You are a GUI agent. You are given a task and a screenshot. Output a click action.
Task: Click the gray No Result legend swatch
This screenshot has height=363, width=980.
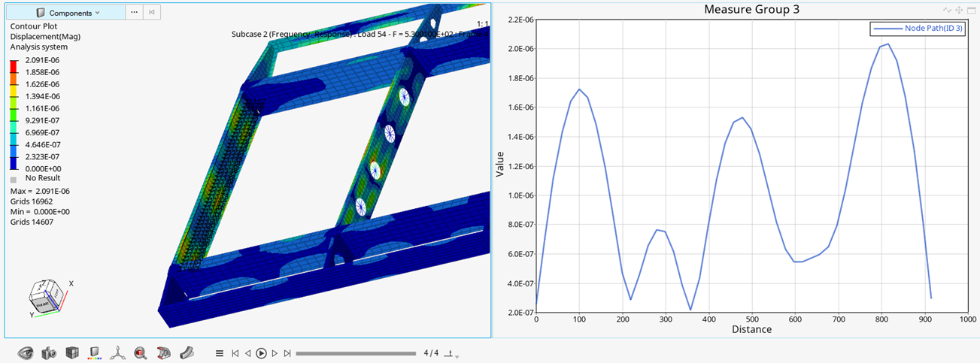point(14,180)
